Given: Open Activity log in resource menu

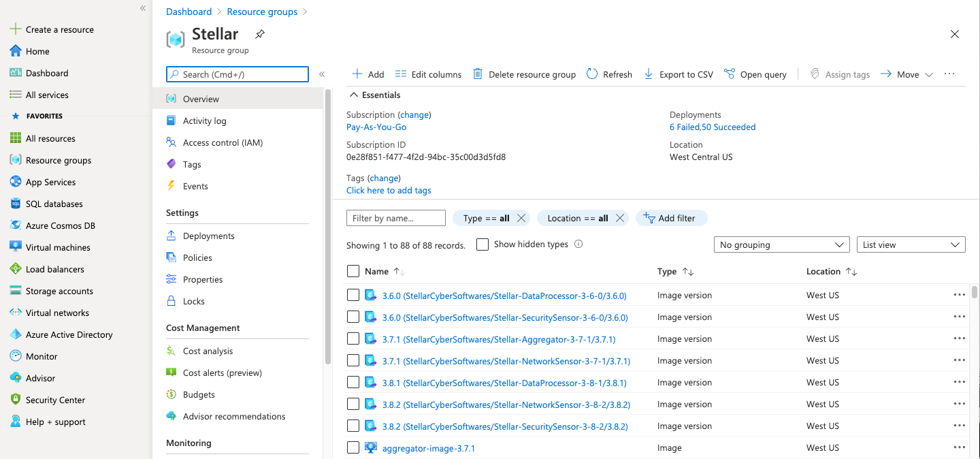Looking at the screenshot, I should click(x=204, y=121).
